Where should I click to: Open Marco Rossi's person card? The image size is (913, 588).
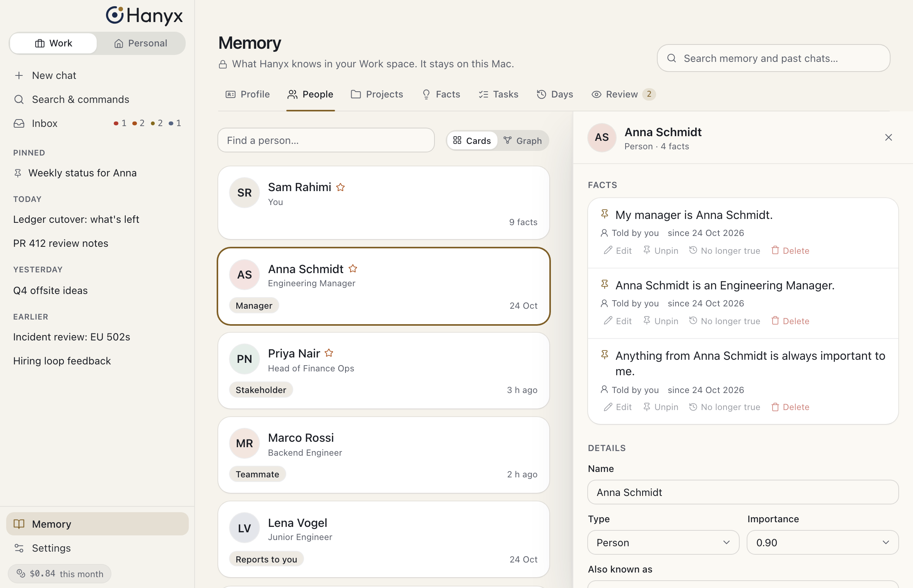click(x=384, y=455)
